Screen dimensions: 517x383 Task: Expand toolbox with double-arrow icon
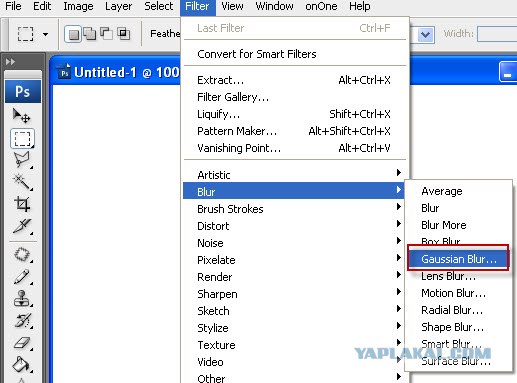pos(10,62)
